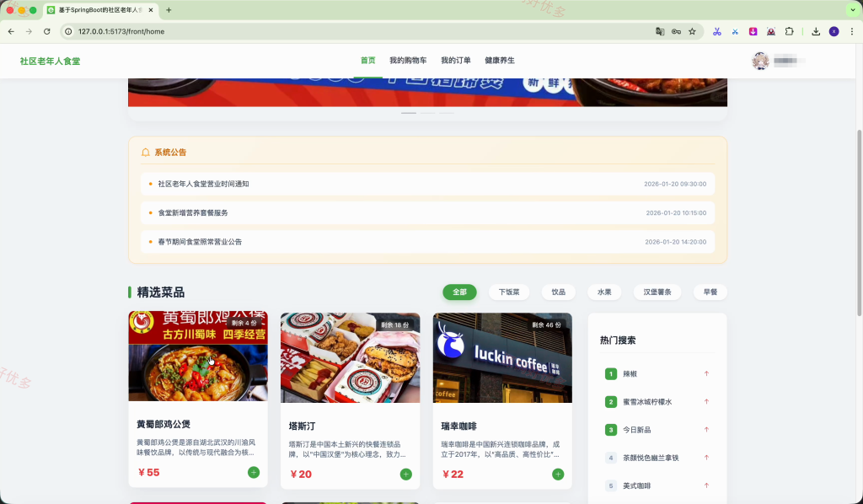Viewport: 863px width, 504px height.
Task: Click the site info icon in address bar
Action: tap(68, 31)
